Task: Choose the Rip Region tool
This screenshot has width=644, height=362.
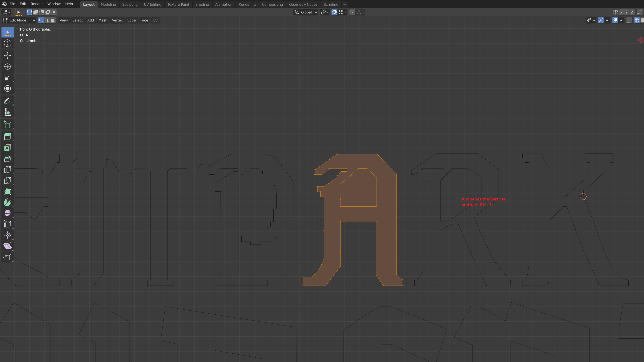Action: click(8, 257)
